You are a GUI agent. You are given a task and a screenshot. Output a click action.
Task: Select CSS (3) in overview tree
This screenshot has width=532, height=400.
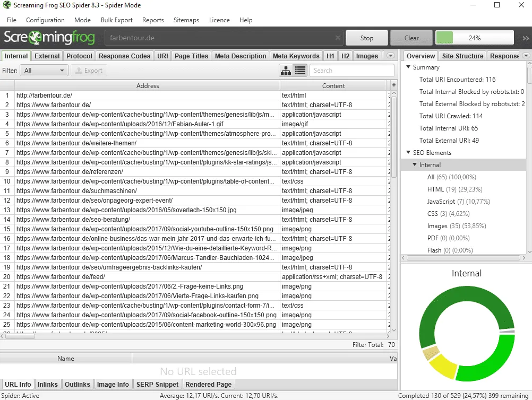(448, 214)
